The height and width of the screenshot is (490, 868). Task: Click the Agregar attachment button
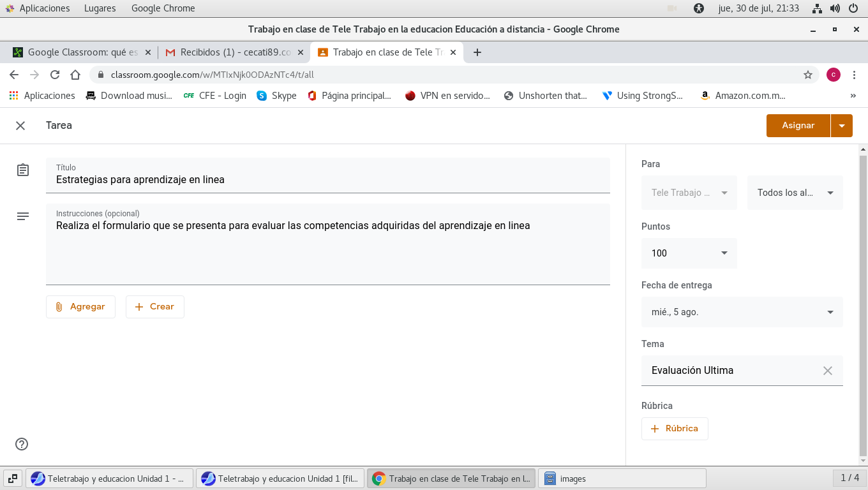(x=80, y=307)
